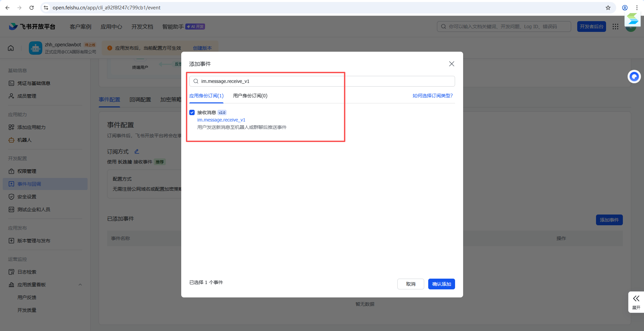Open 应用中心 menu

(x=111, y=27)
